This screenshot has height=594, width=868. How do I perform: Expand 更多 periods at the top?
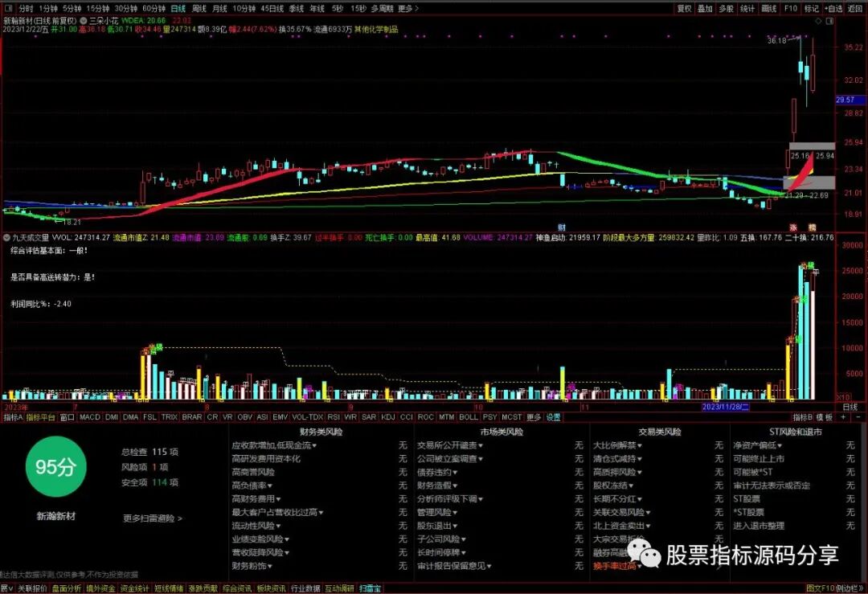[x=408, y=8]
